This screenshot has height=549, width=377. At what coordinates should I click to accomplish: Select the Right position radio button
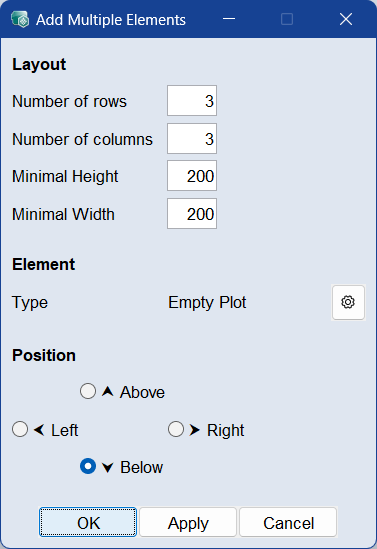tap(176, 429)
